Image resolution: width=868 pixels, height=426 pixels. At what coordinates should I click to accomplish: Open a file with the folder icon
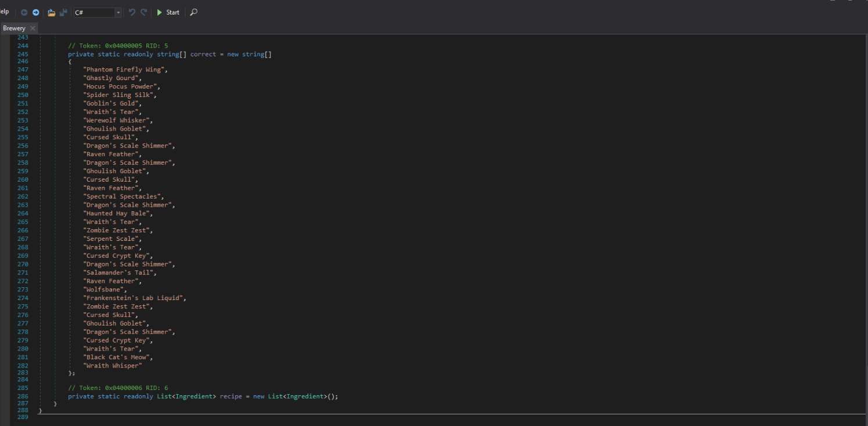pos(52,12)
